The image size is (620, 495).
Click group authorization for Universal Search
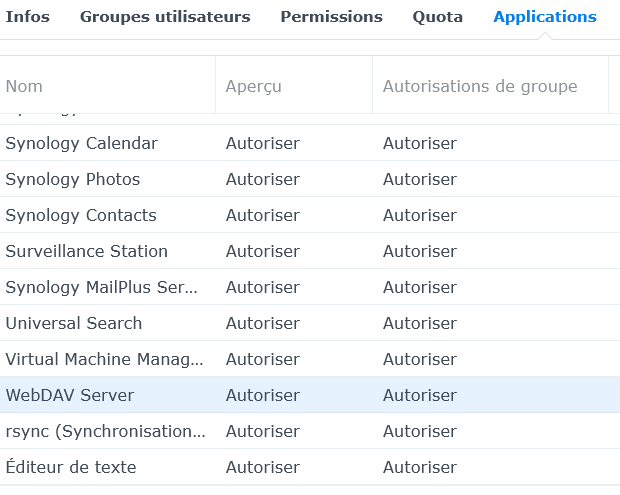point(420,323)
